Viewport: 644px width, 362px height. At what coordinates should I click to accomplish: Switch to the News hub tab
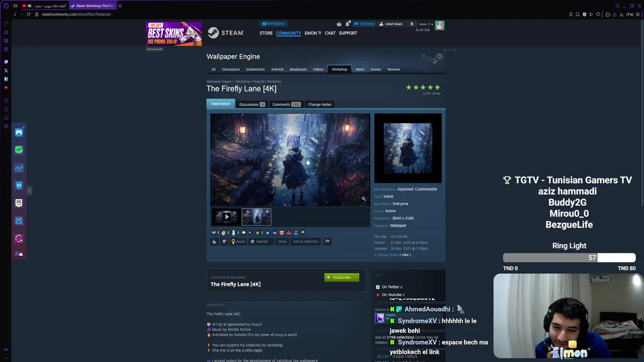coord(360,69)
